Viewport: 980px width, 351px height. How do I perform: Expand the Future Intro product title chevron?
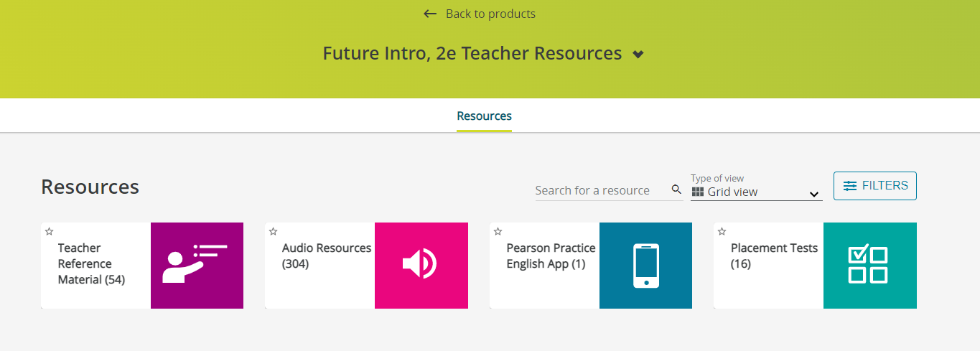point(638,55)
